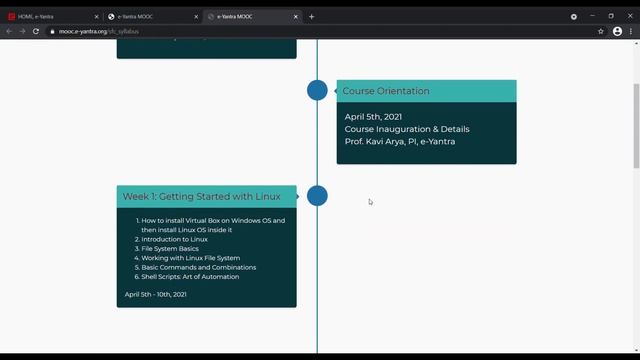Close the second e-Yantra MOOC tab
Image resolution: width=640 pixels, height=360 pixels.
pyautogui.click(x=196, y=17)
